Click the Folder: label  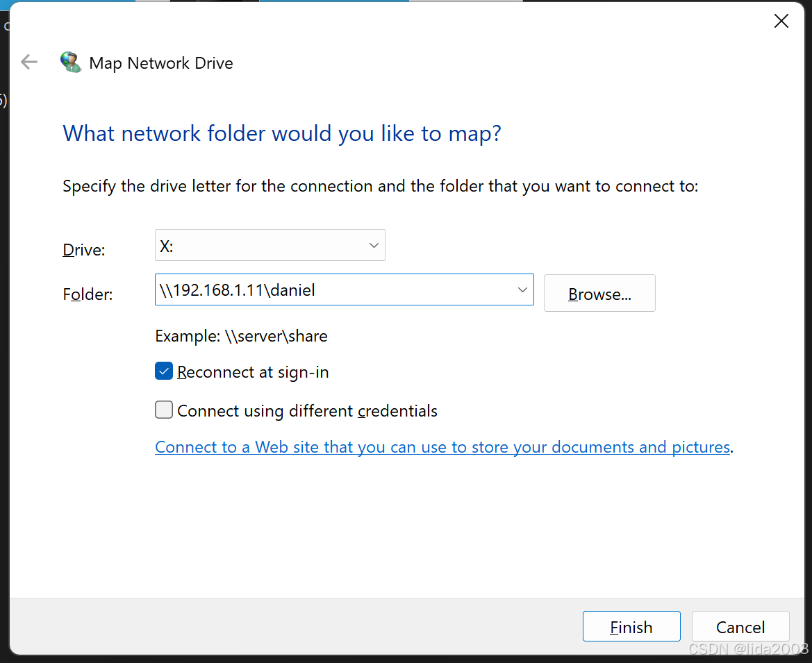[x=88, y=294]
